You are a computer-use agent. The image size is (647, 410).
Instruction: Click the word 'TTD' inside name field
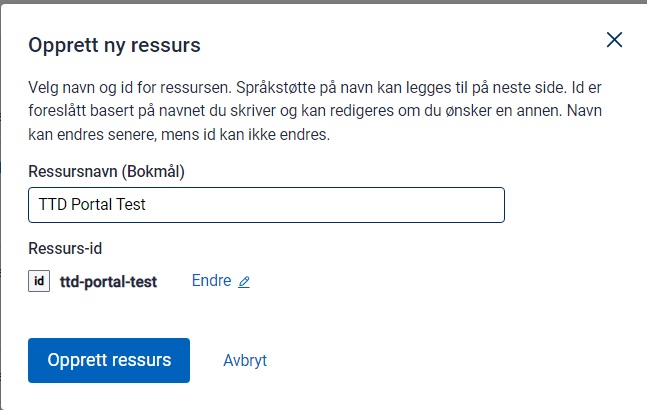click(51, 204)
